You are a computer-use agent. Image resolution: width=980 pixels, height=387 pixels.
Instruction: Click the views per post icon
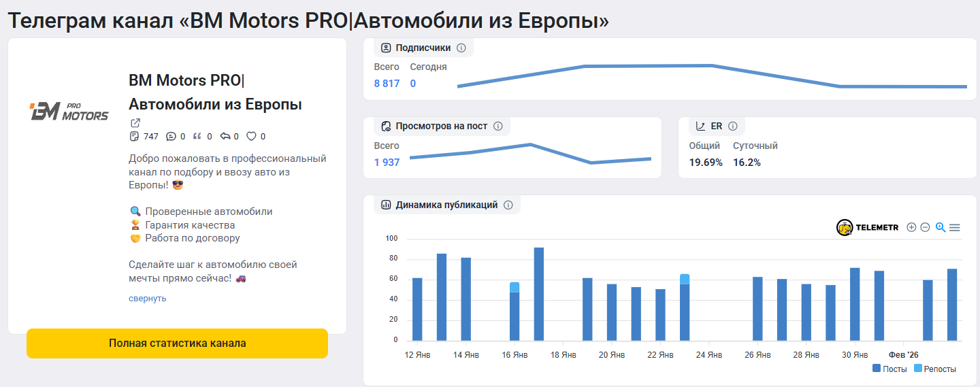point(386,126)
